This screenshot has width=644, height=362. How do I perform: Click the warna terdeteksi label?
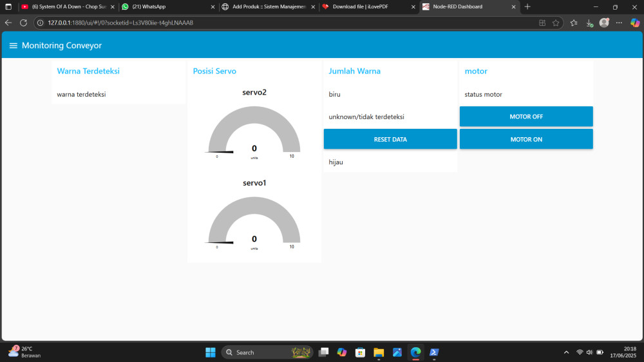(81, 95)
